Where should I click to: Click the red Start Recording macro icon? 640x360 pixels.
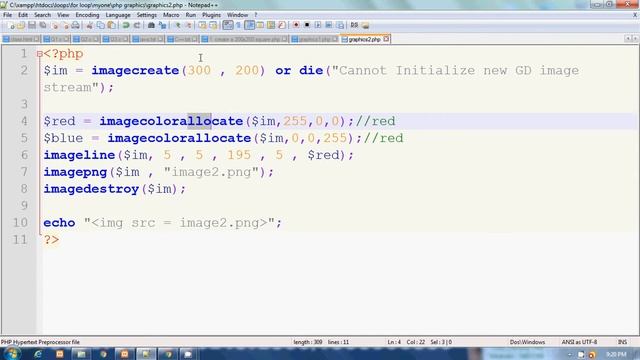(296, 25)
